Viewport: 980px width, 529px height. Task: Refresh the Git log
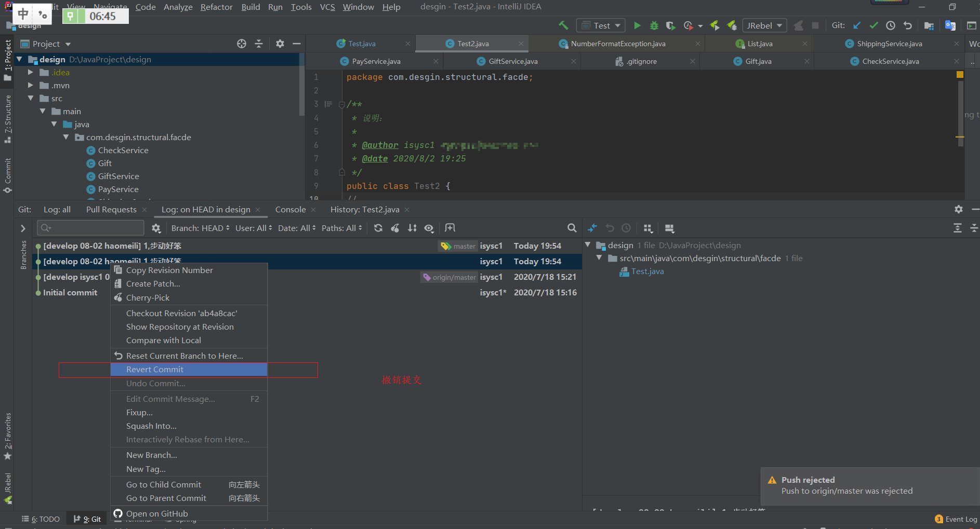tap(378, 228)
